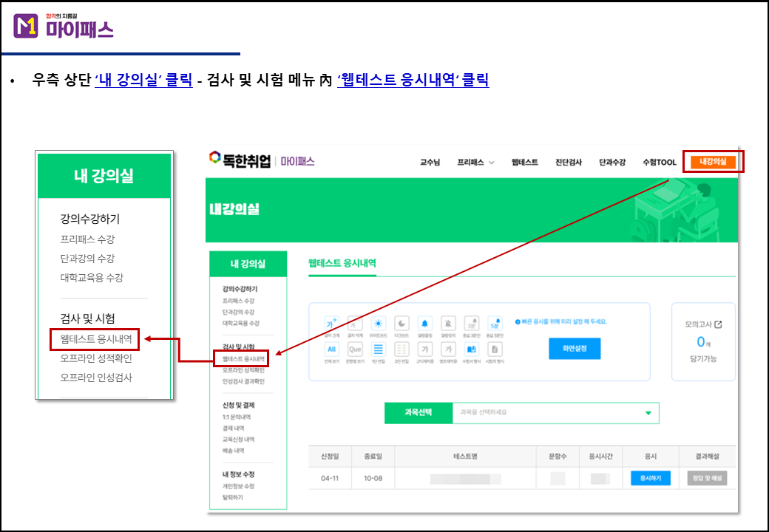Select the 라이트모드 (light mode) sun icon
This screenshot has width=769, height=532.
[x=378, y=323]
